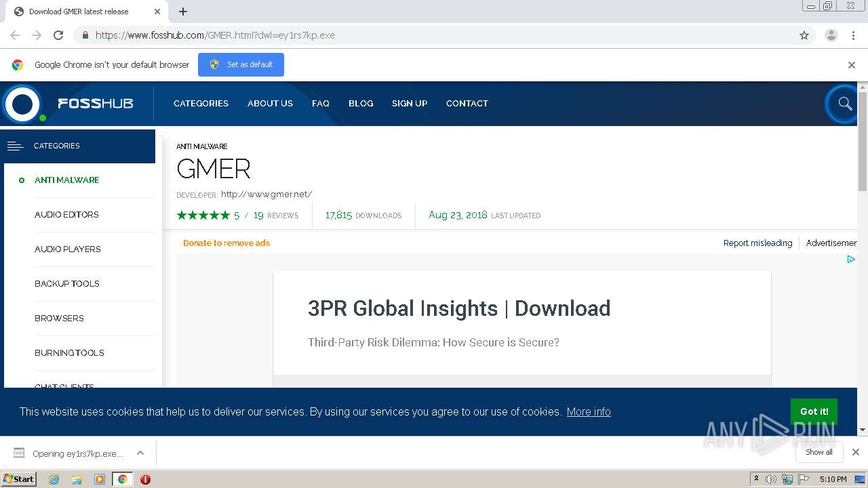Click the red stop taskbar icon
This screenshot has height=488, width=868.
tap(145, 479)
